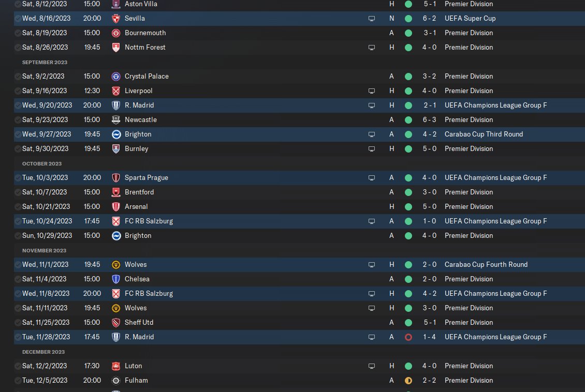
Task: Click the Sheff Utd club badge icon
Action: [x=116, y=323]
